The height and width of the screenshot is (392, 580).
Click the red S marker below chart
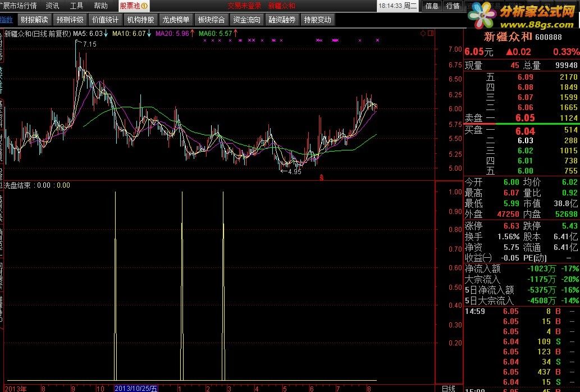pyautogui.click(x=321, y=177)
